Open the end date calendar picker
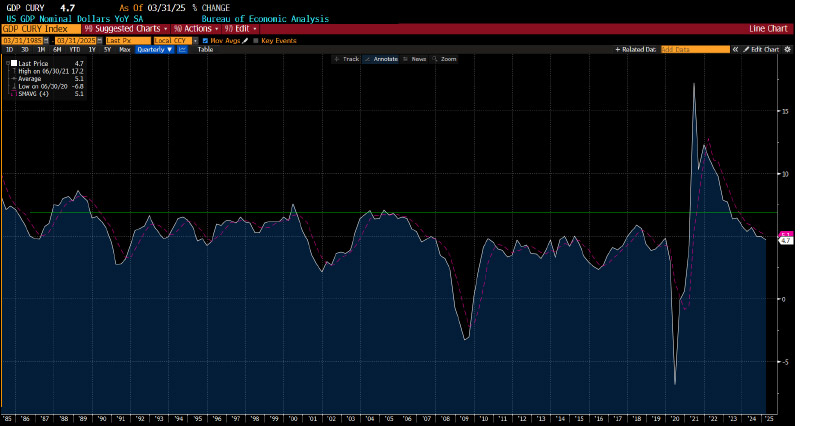 (100, 41)
